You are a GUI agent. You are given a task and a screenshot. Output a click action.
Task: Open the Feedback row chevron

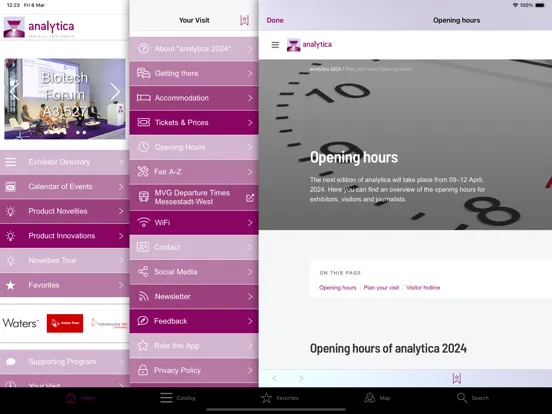click(x=250, y=321)
